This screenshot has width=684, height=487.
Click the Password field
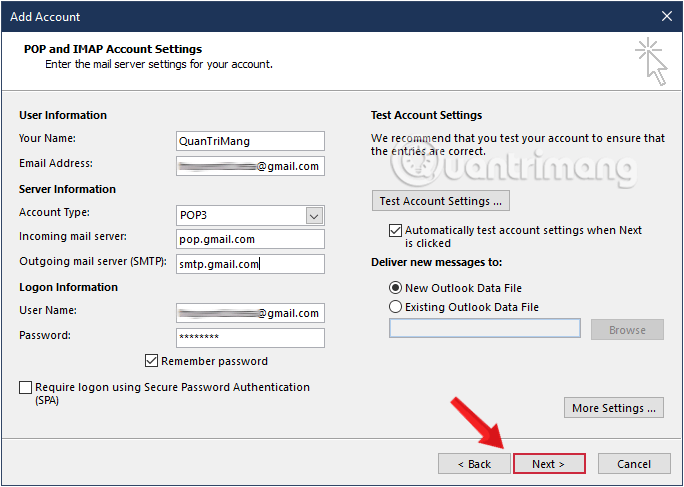pos(250,338)
